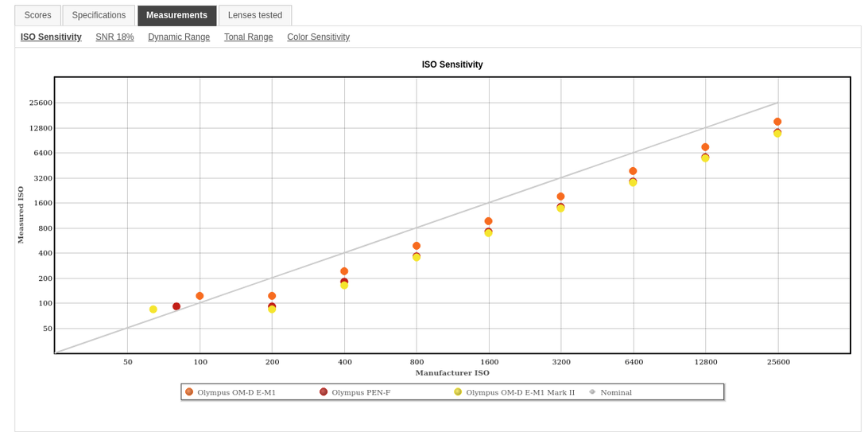Viewport: 868px width, 440px height.
Task: View the Dynamic Range chart
Action: (x=179, y=37)
